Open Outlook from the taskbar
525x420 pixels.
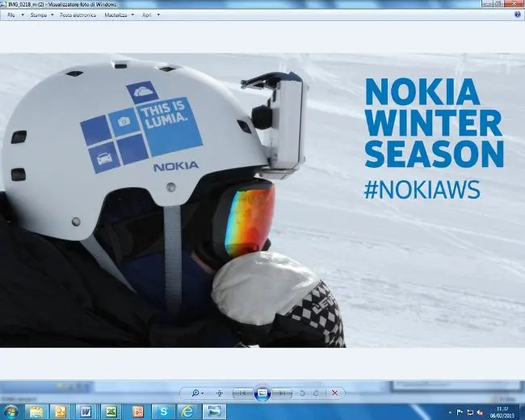pyautogui.click(x=61, y=412)
